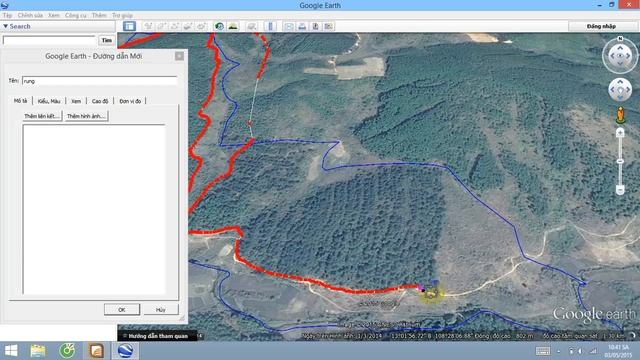
Task: Open the Trợ giúp menu
Action: (122, 15)
